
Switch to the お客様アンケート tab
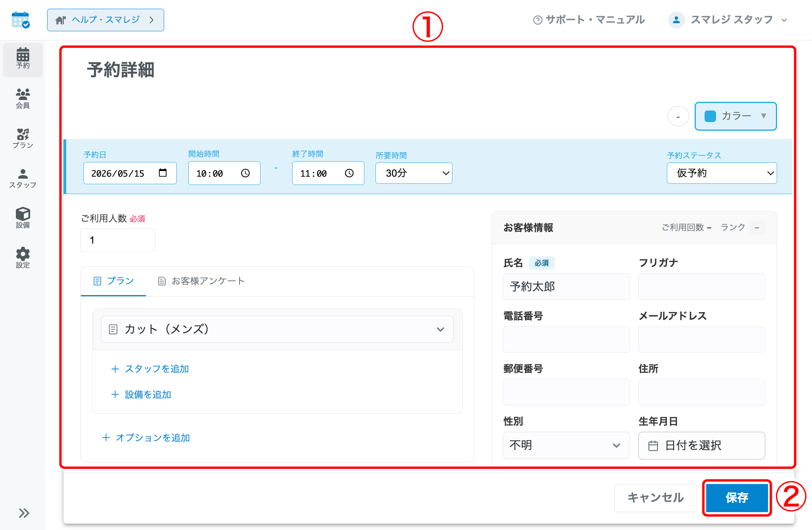pos(201,281)
